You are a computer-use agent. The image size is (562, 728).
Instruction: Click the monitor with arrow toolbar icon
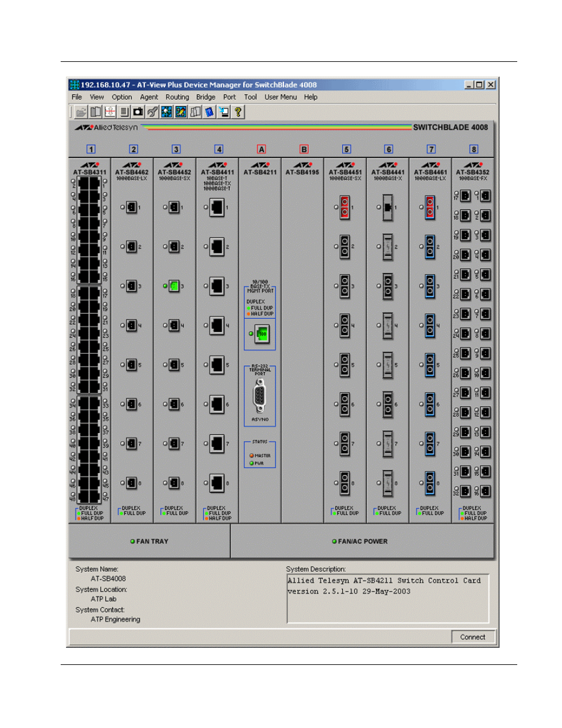(x=224, y=111)
